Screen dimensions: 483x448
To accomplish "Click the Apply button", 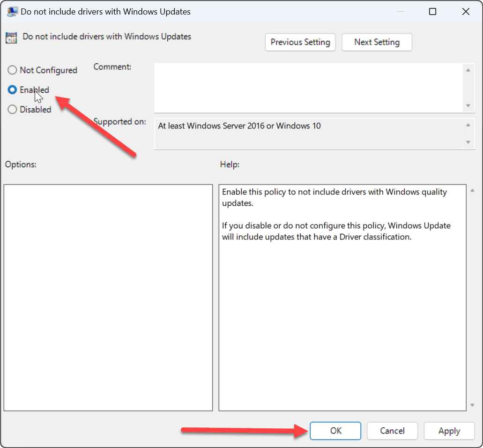I will [449, 431].
